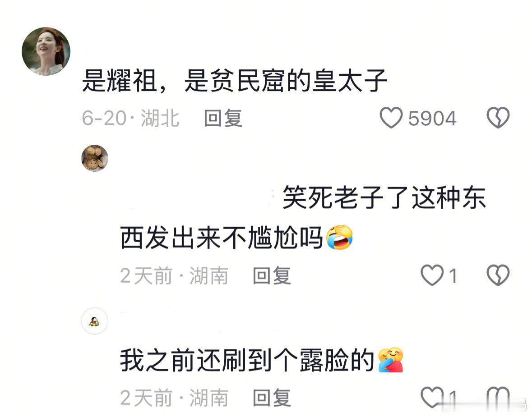
Task: Like the comment with 5904 likes
Action: (391, 118)
